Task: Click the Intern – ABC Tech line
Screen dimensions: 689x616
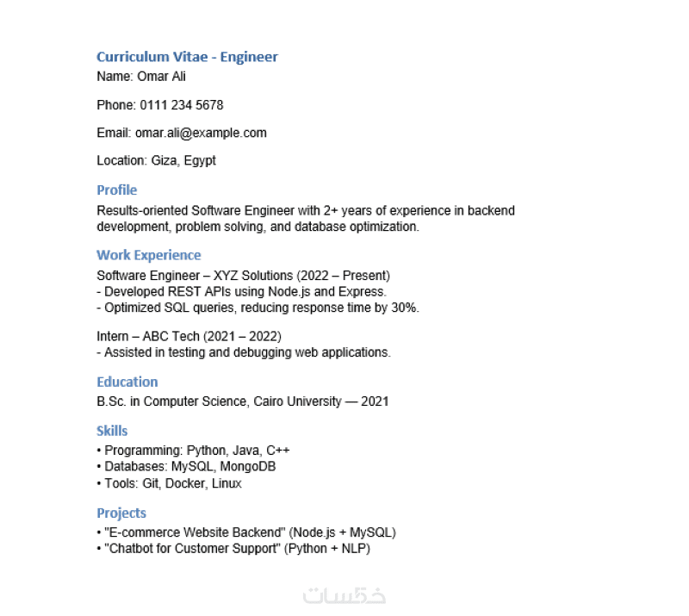Action: pyautogui.click(x=189, y=336)
